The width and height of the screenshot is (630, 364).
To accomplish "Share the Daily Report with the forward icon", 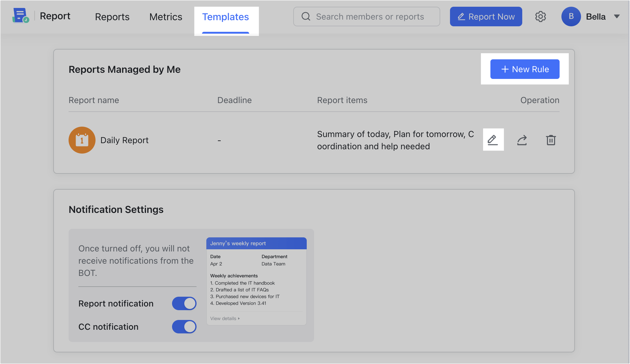I will [522, 140].
